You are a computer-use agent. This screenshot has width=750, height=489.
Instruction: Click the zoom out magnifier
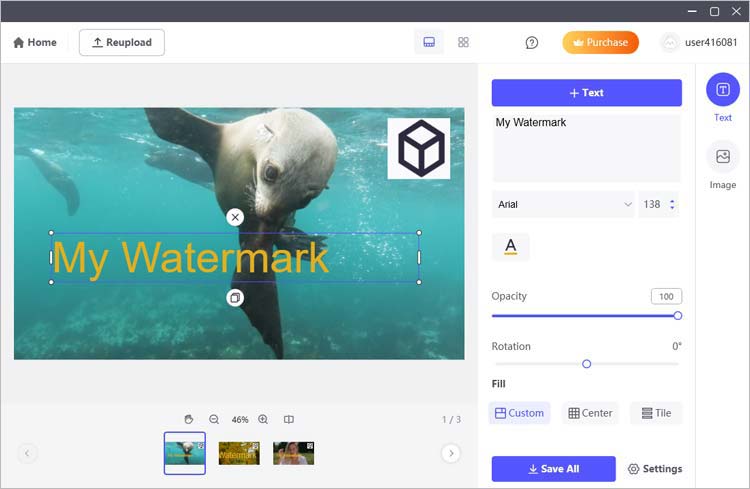[214, 420]
